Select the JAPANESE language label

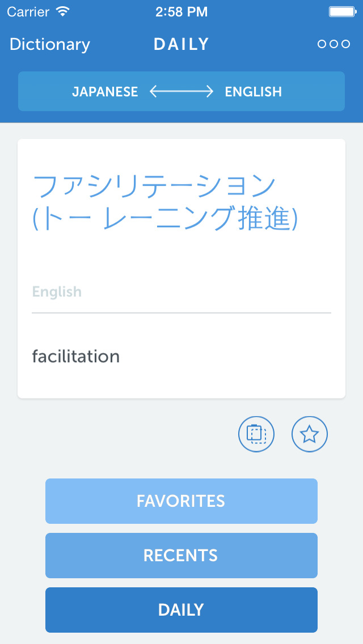105,92
